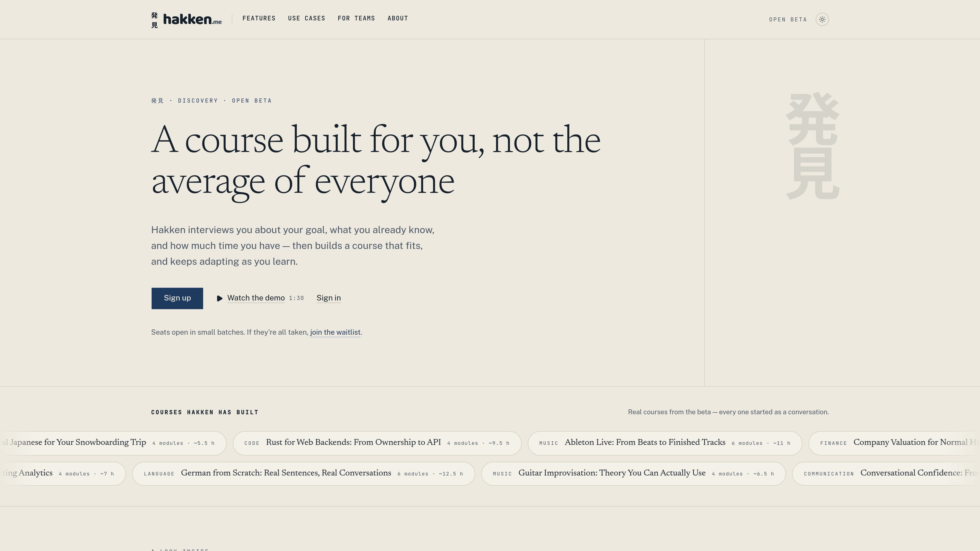Click the 'Hakken interviews you' description paragraph
980x551 pixels.
click(x=292, y=246)
